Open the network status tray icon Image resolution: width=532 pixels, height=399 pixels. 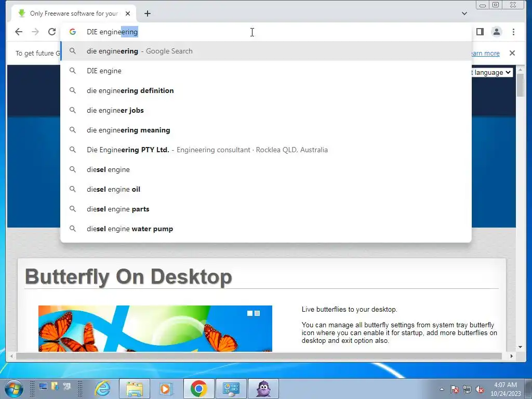tap(467, 389)
